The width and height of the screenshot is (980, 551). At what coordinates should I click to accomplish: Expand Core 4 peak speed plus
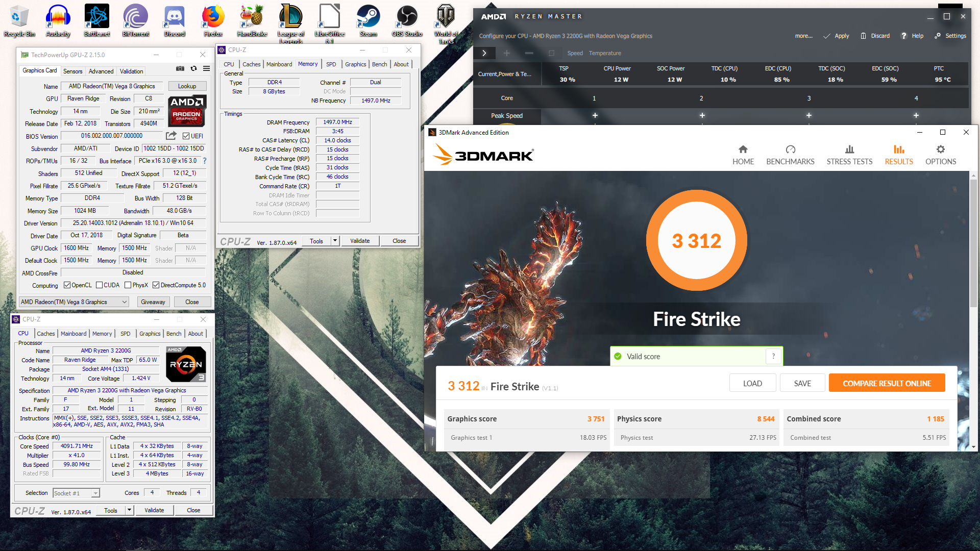(x=916, y=116)
